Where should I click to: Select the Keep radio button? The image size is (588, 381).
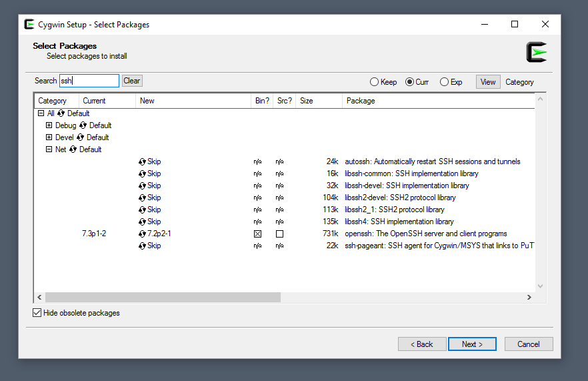click(374, 82)
